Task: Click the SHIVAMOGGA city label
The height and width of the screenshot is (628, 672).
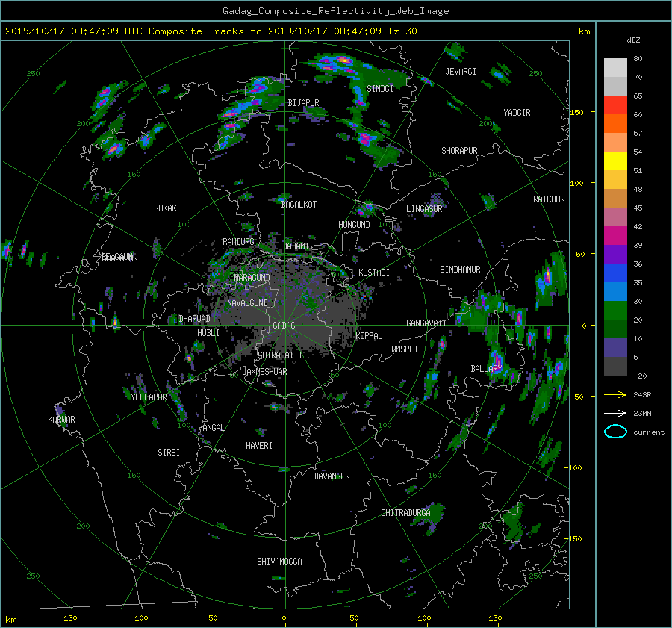Action: [279, 562]
